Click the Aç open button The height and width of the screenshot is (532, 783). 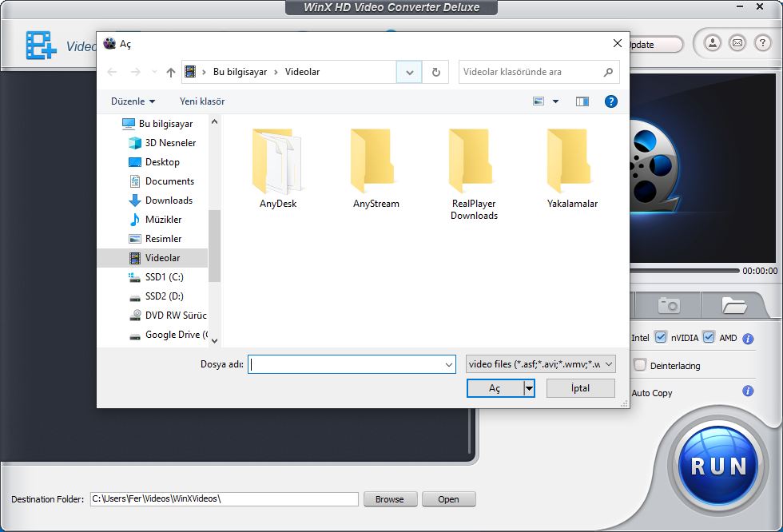495,388
